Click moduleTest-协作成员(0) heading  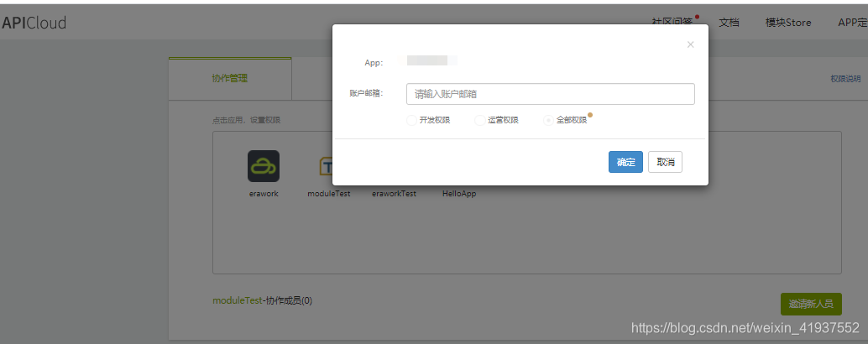(263, 301)
